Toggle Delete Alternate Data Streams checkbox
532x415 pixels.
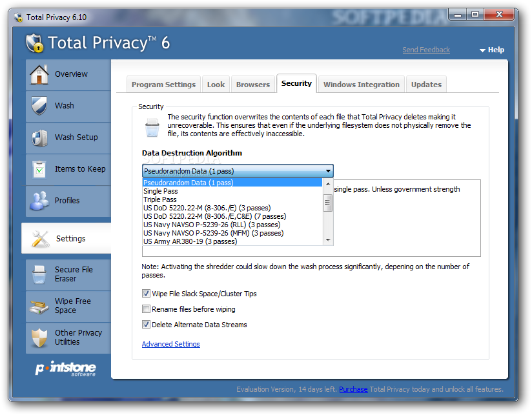click(146, 325)
